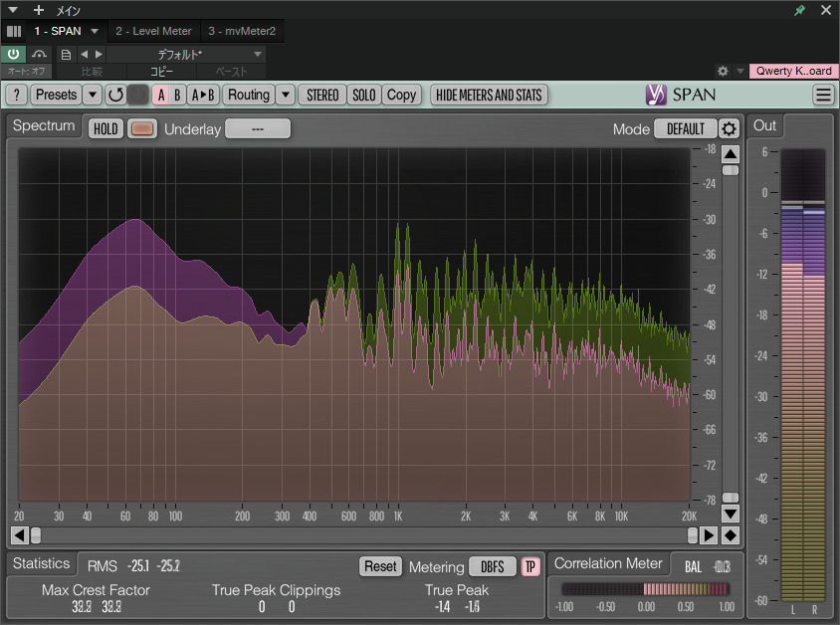Switch to 3 - mvMeter2 tab
This screenshot has width=840, height=625.
tap(242, 31)
